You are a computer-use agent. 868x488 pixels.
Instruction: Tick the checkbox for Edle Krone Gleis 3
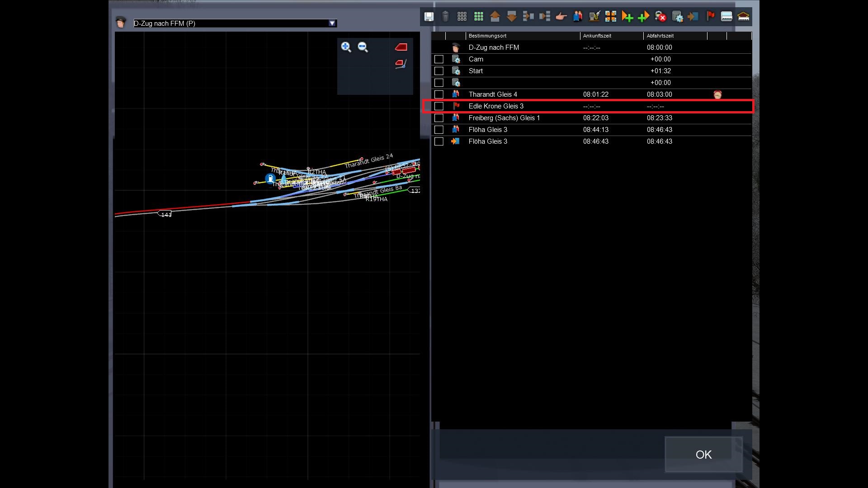click(439, 106)
